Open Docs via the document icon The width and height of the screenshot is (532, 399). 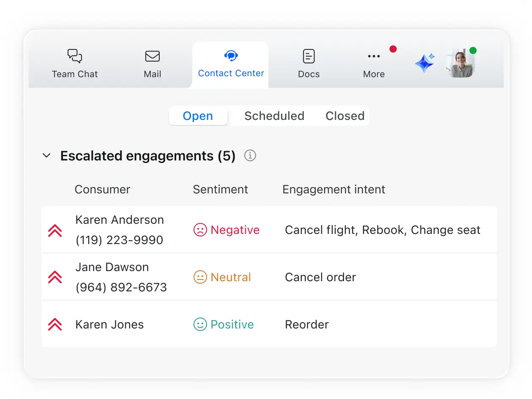pos(309,57)
